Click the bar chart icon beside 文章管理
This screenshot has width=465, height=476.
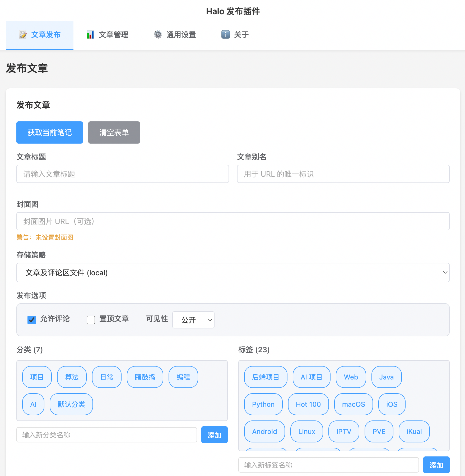tap(90, 35)
